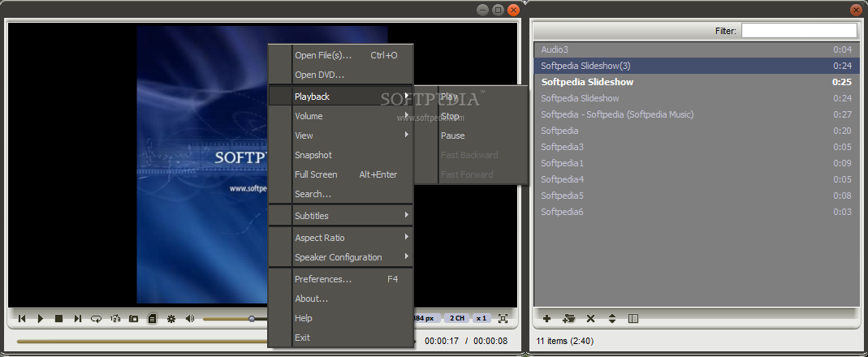Toggle the repeat loop icon

tap(97, 318)
